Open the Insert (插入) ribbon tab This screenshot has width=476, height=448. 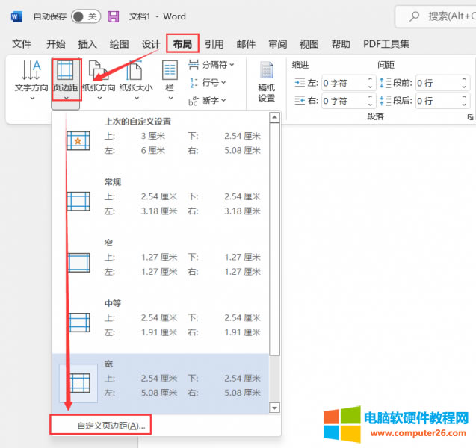(x=87, y=44)
